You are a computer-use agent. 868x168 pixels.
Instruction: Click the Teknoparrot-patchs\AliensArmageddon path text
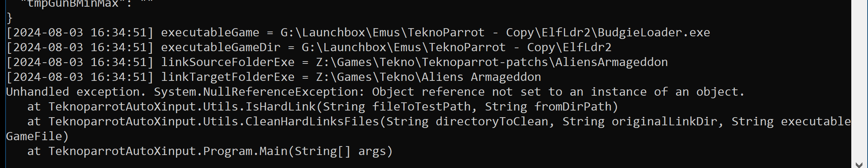click(545, 62)
